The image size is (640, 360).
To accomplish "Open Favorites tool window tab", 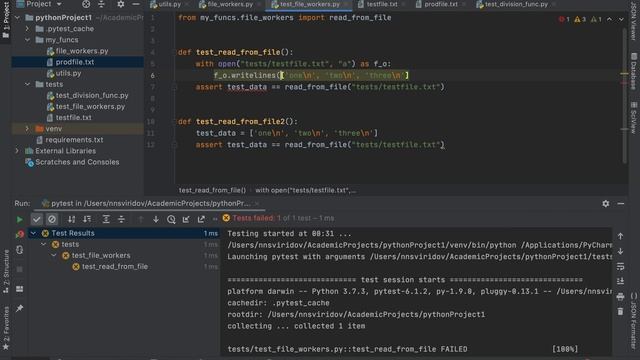I will pos(6,329).
